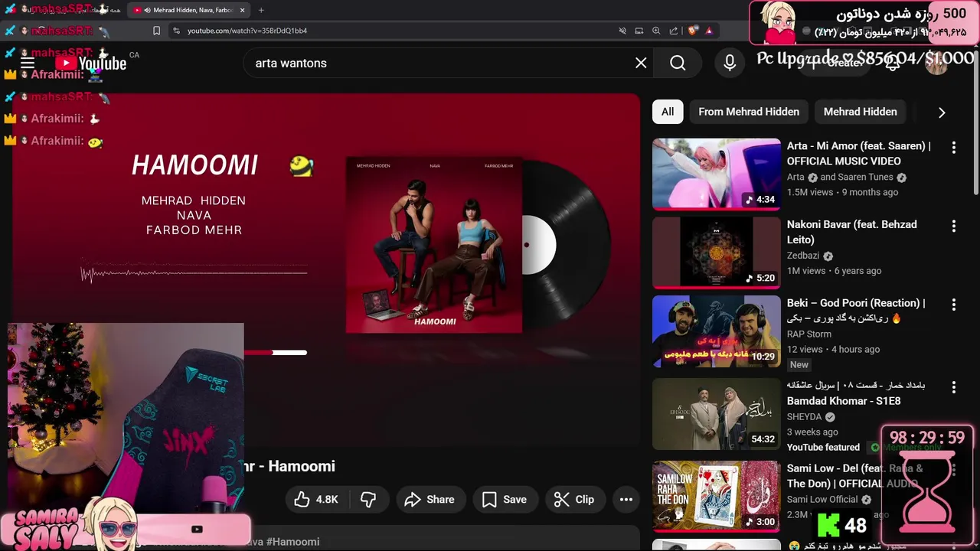Image resolution: width=980 pixels, height=551 pixels.
Task: Click the Bamdad Khomar episode thumbnail
Action: coord(717,414)
